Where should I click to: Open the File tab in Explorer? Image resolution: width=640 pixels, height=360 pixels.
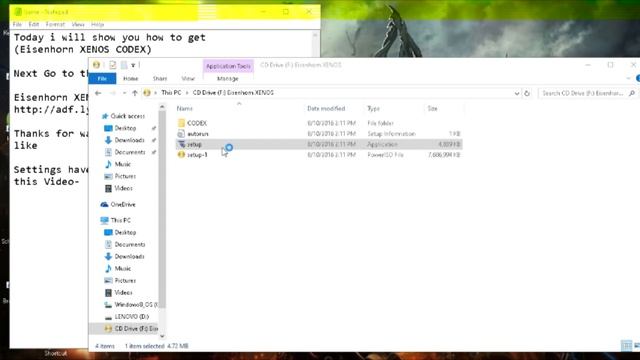point(102,78)
